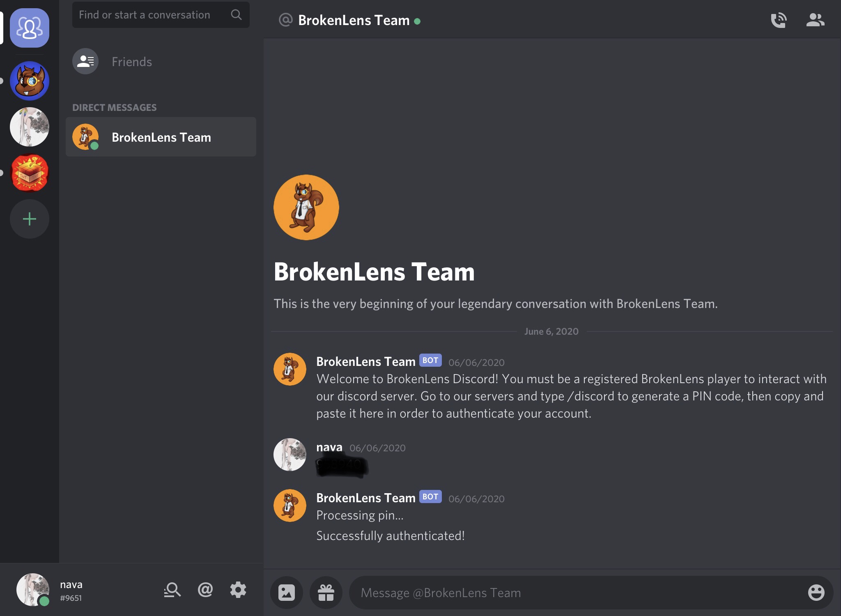This screenshot has height=616, width=841.
Task: Click nava's avatar in the user panel
Action: (x=33, y=590)
